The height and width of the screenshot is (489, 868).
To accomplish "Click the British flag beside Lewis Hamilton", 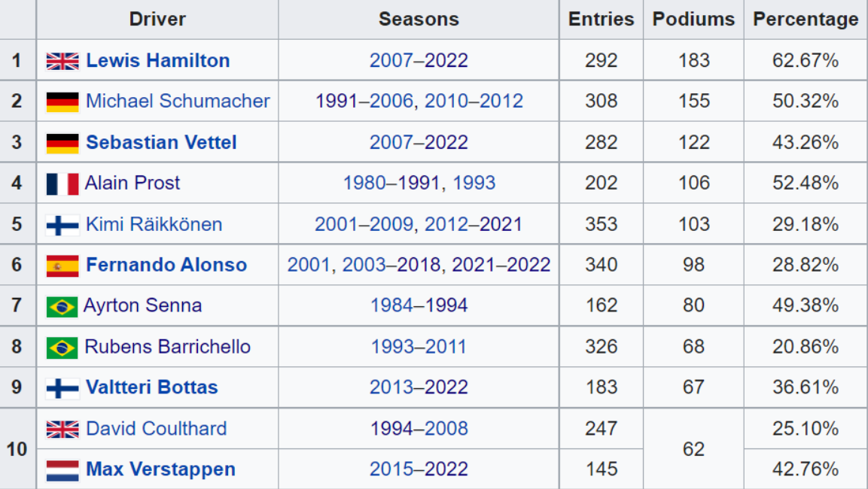I will 62,61.
